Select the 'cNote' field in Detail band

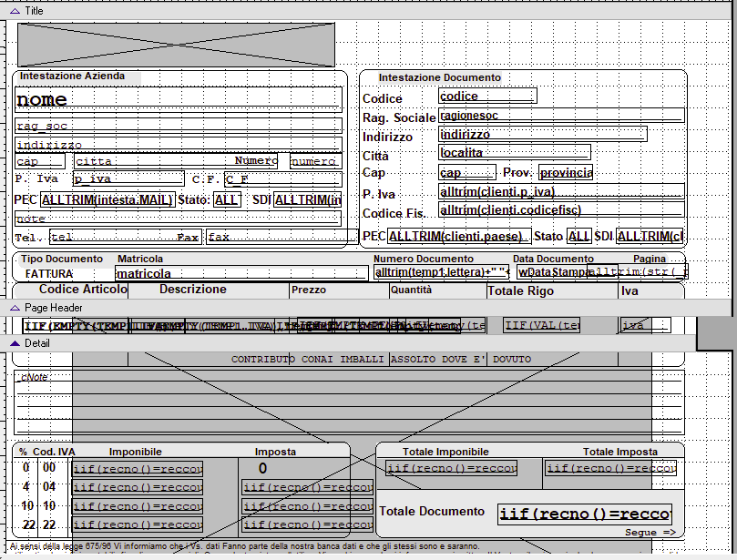click(349, 402)
